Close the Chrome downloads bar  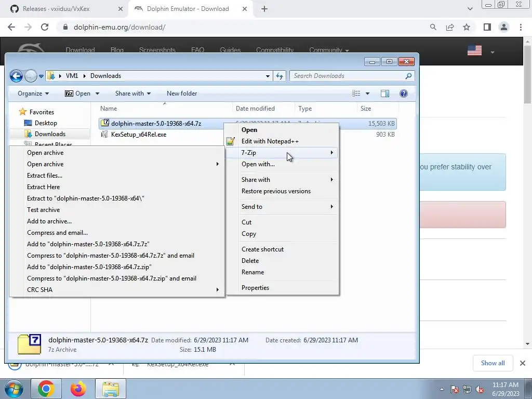click(x=523, y=363)
